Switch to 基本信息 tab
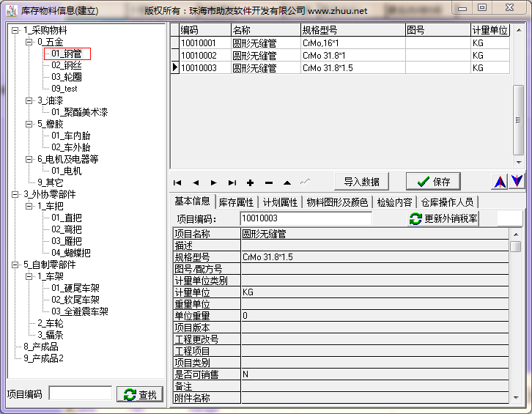The width and height of the screenshot is (532, 414). [x=193, y=202]
